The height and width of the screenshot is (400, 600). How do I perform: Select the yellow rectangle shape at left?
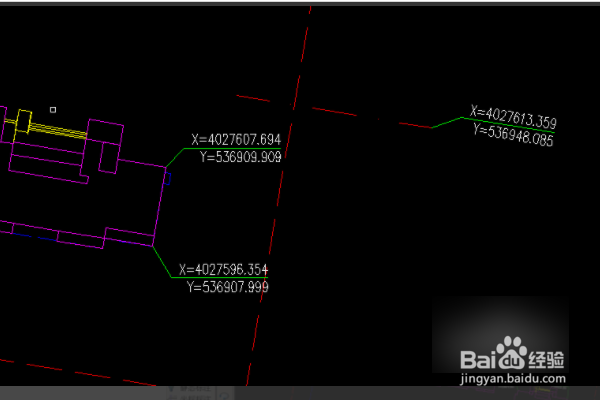(x=24, y=121)
